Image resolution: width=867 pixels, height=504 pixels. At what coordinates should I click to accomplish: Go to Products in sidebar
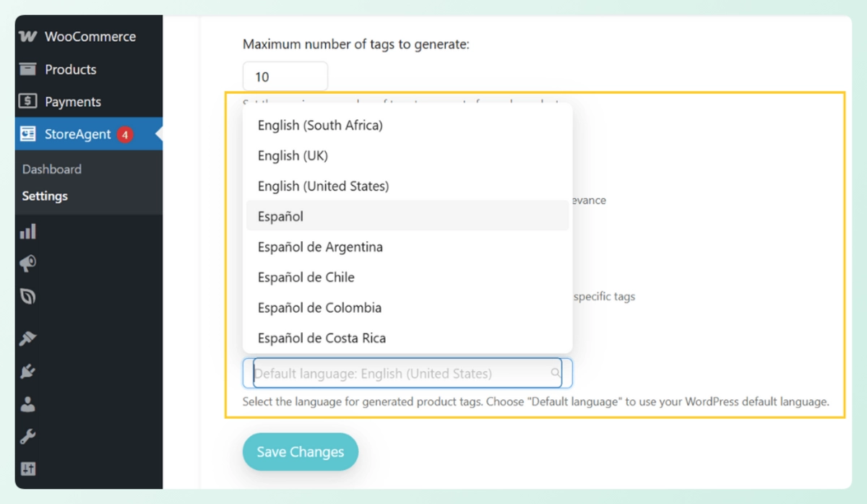point(70,69)
